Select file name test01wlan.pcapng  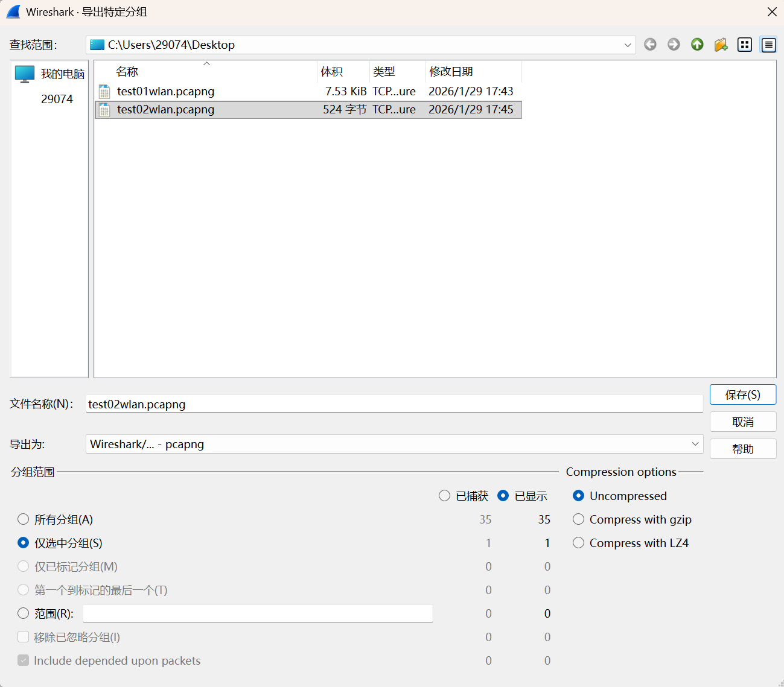point(165,92)
